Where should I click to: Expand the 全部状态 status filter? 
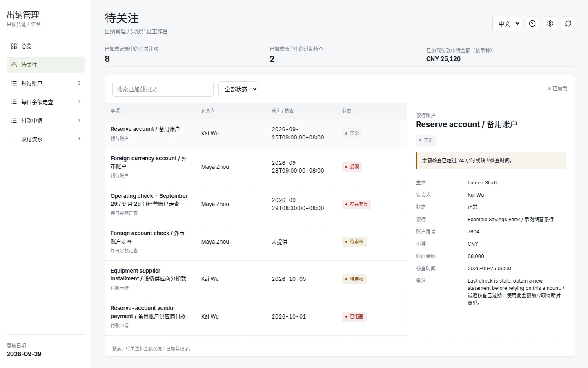238,89
